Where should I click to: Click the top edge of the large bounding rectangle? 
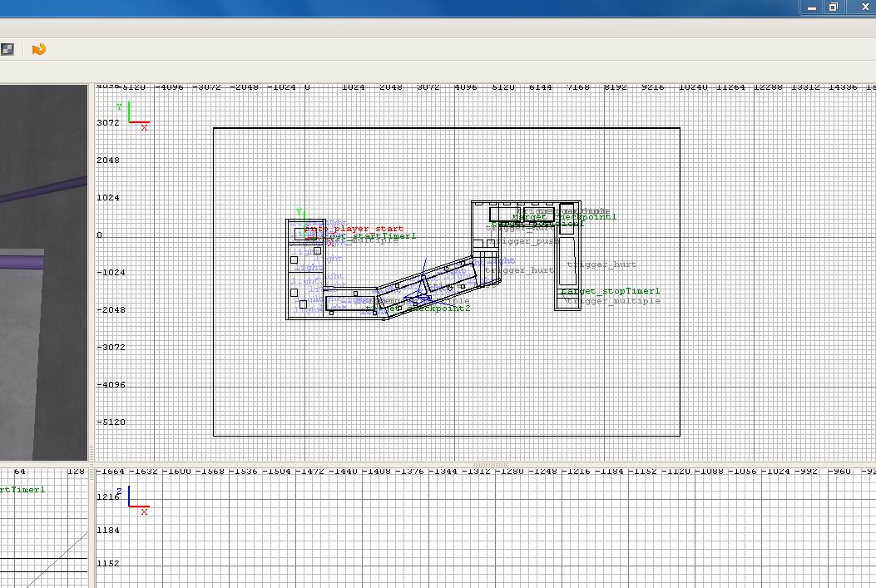(446, 128)
